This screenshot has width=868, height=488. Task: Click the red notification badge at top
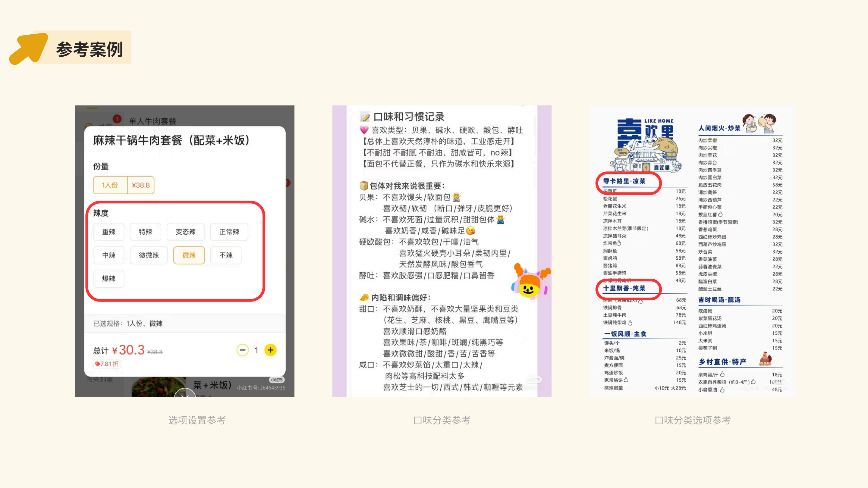pos(117,119)
